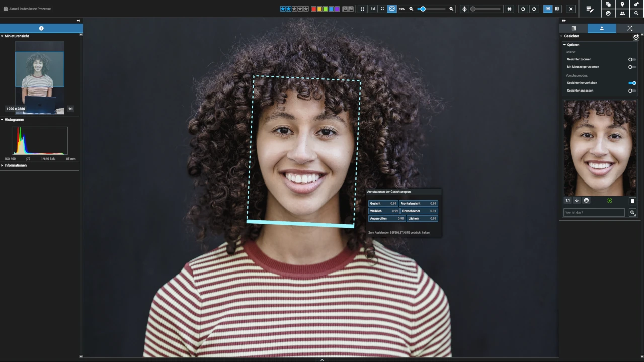This screenshot has height=362, width=644.
Task: Disable Gesichter hervorheben switch
Action: (x=632, y=83)
